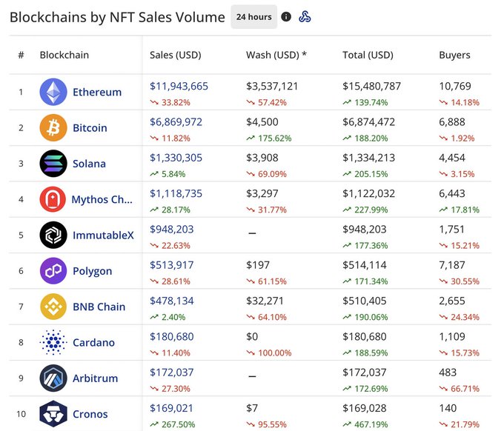Click Cronos total change 467.19%
The image size is (504, 431).
[365, 424]
